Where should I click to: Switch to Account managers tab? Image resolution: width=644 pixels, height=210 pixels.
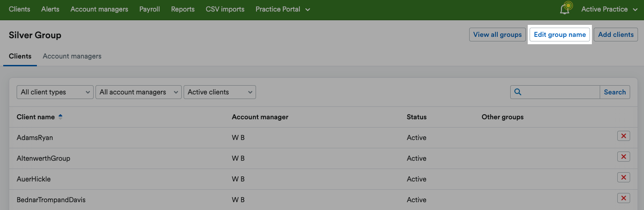(72, 56)
